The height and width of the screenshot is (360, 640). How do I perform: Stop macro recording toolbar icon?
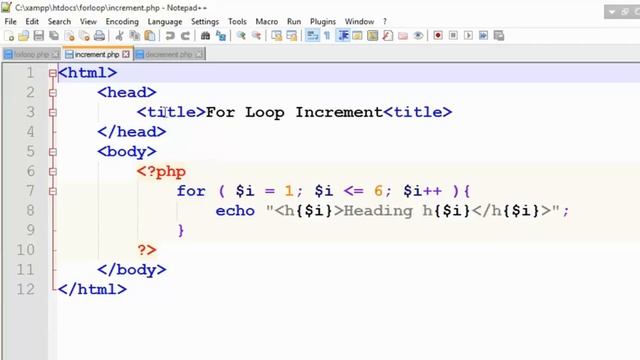(453, 36)
